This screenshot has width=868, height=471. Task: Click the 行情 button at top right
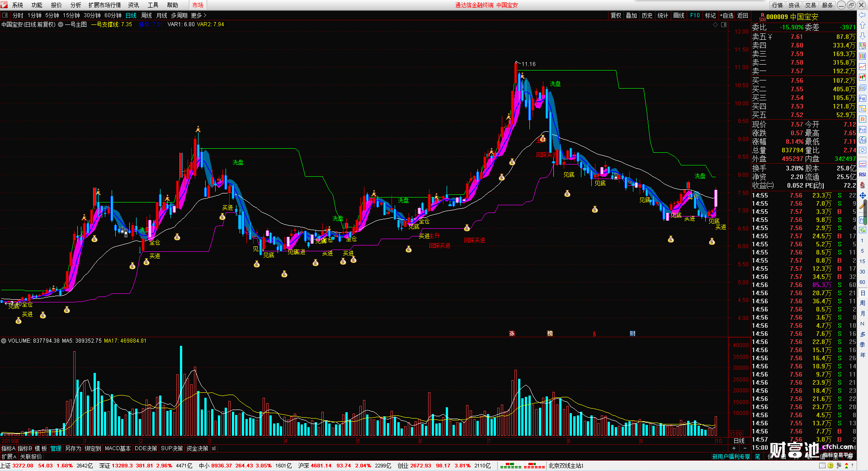click(778, 5)
